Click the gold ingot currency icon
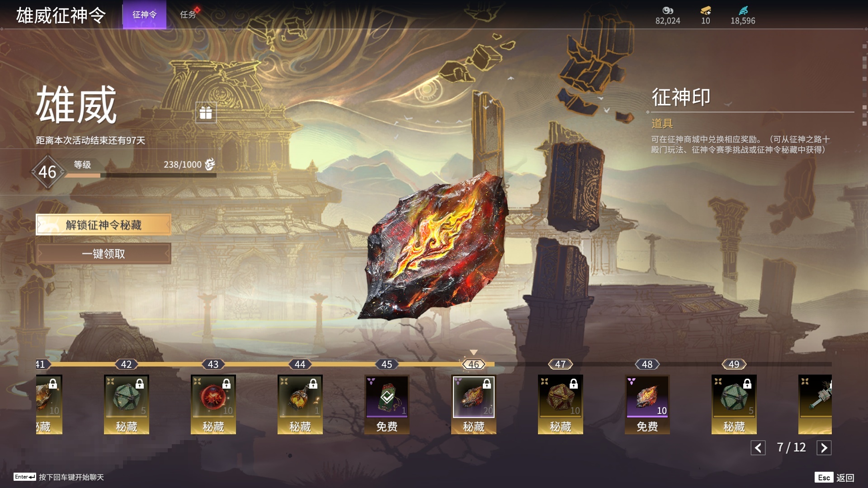Image resolution: width=868 pixels, height=488 pixels. [x=706, y=10]
